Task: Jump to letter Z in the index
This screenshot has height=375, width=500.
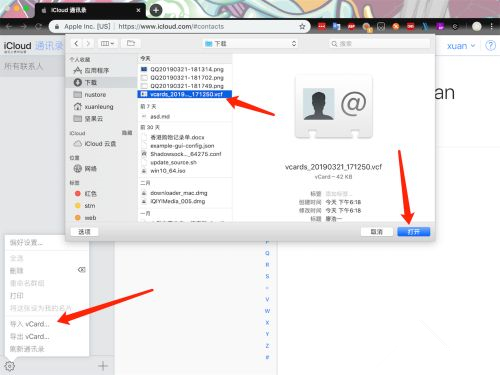Action: click(267, 345)
